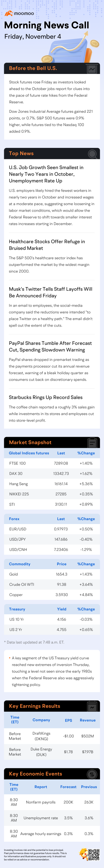Screen dimensions: 104x868
Task: Click the magnifier icon in Top News header
Action: (x=92, y=154)
